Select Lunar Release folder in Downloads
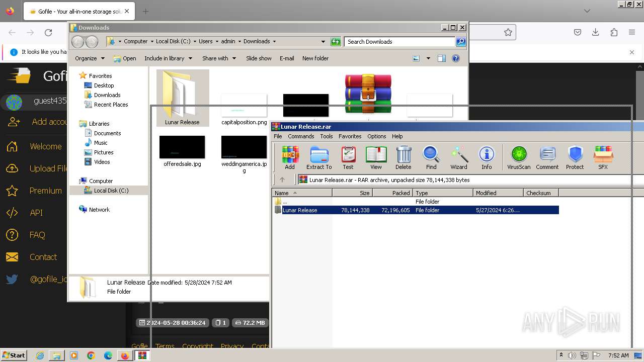 (182, 98)
